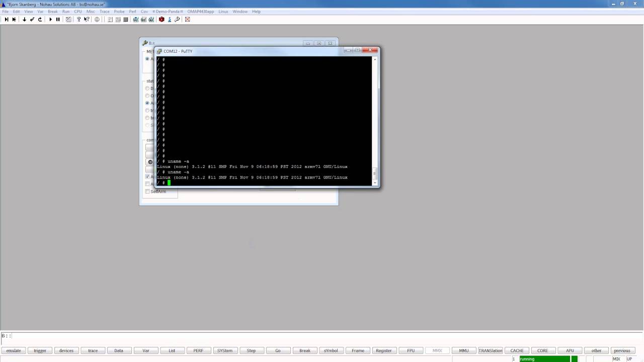
Task: Select the topmost radio under the state group
Action: [147, 88]
